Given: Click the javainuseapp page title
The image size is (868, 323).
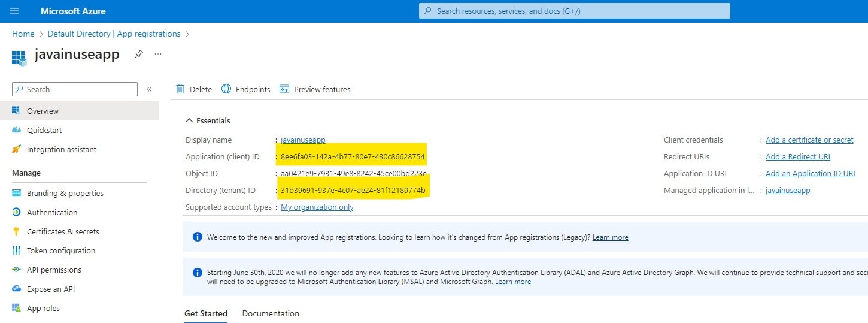Looking at the screenshot, I should coord(77,55).
